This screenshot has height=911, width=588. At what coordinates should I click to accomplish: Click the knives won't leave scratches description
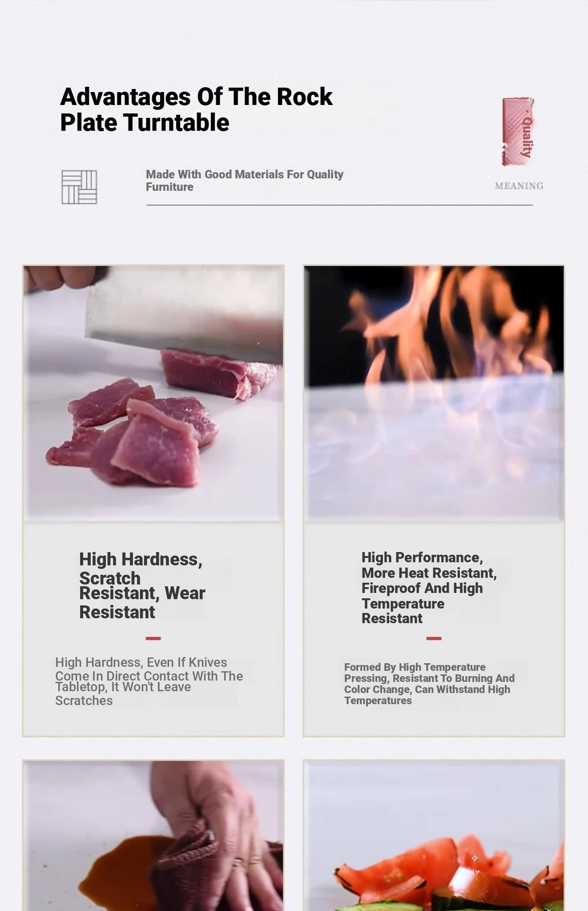(x=149, y=681)
